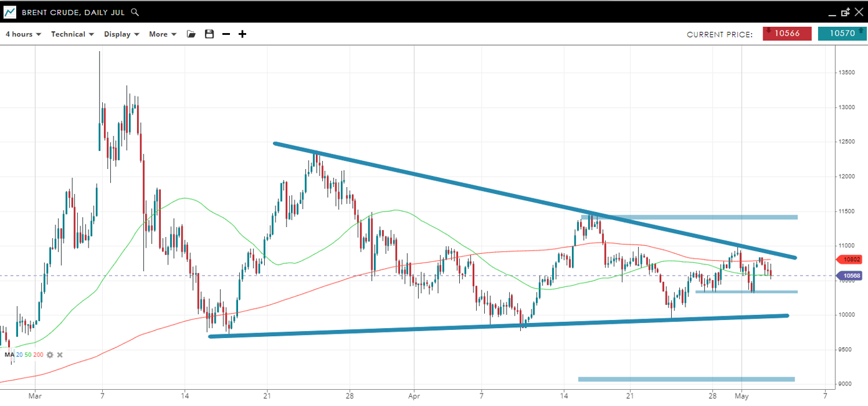
Task: Click the search magnifier beside Brent Crude title
Action: click(x=135, y=12)
